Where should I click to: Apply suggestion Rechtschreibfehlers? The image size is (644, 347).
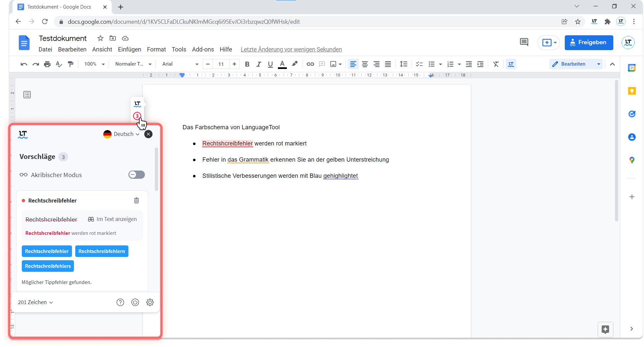click(x=48, y=266)
